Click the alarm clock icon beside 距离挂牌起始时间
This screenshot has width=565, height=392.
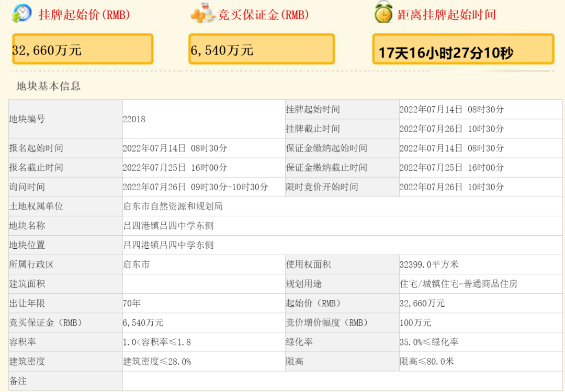pos(383,13)
